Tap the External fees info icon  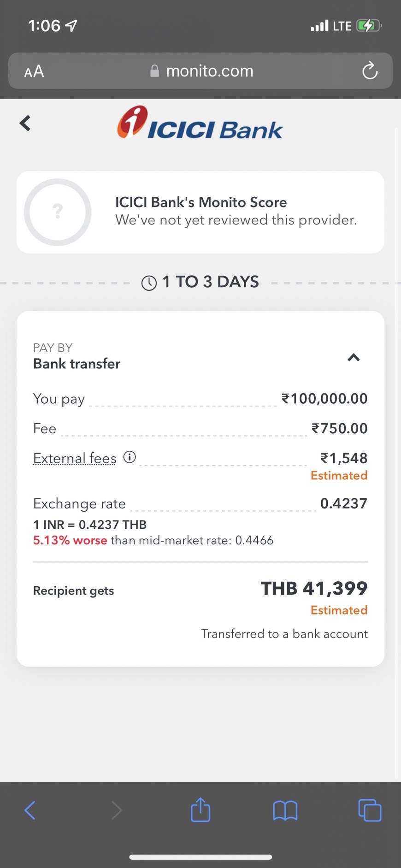pyautogui.click(x=130, y=457)
